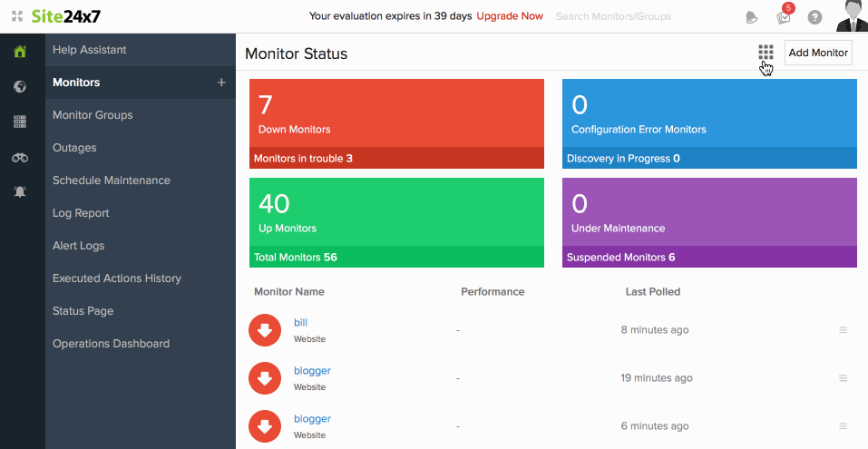The image size is (868, 449).
Task: Open the row menu for the 19-minutes-ago blogger
Action: pos(843,378)
